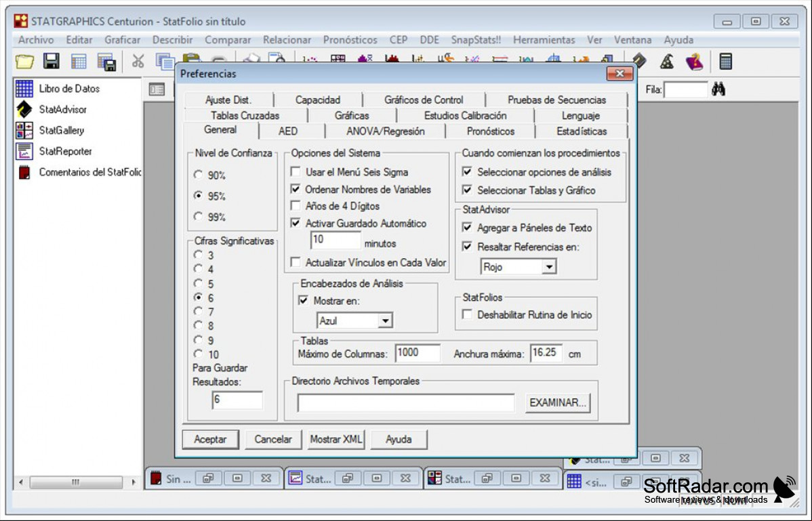This screenshot has height=521, width=812.
Task: Click the 'Máximo de Columnas' field
Action: pyautogui.click(x=418, y=354)
